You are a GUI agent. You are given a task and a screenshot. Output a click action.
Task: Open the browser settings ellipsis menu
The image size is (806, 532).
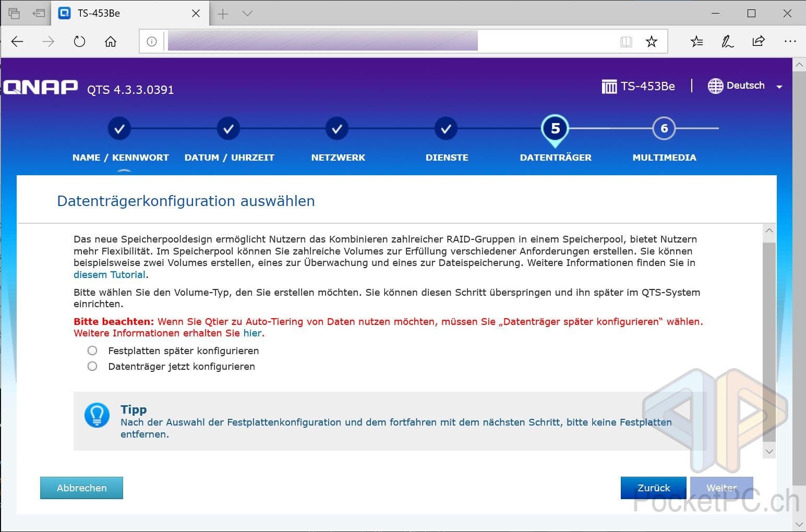click(x=790, y=42)
